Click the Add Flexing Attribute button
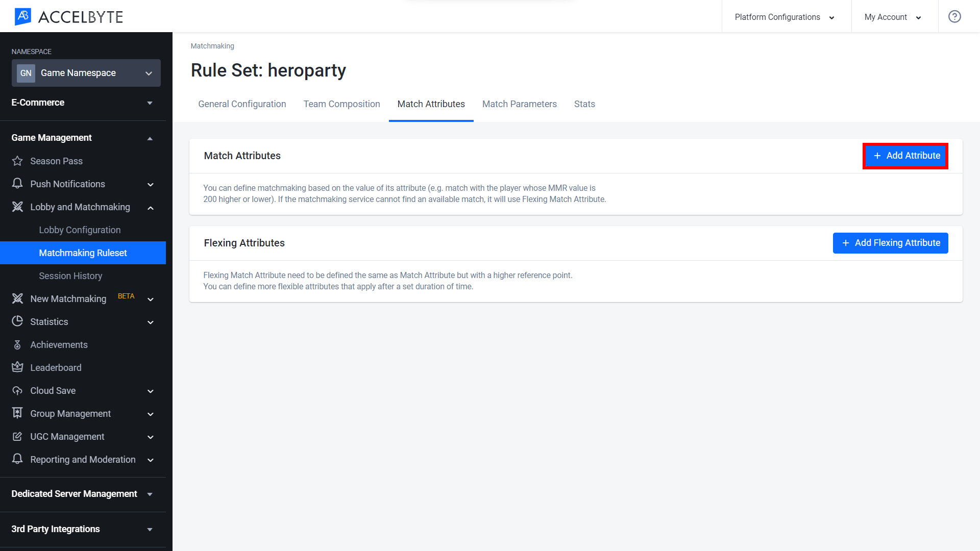This screenshot has width=980, height=551. [x=891, y=243]
